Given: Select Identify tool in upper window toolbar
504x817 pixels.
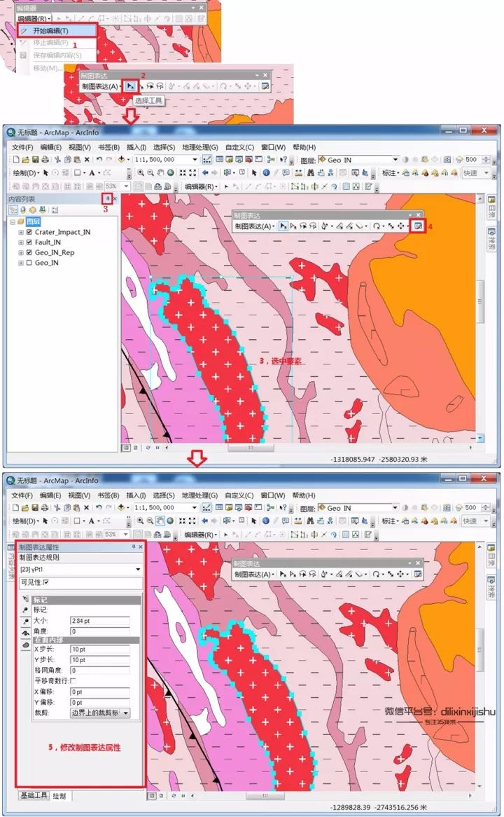Looking at the screenshot, I should (266, 172).
